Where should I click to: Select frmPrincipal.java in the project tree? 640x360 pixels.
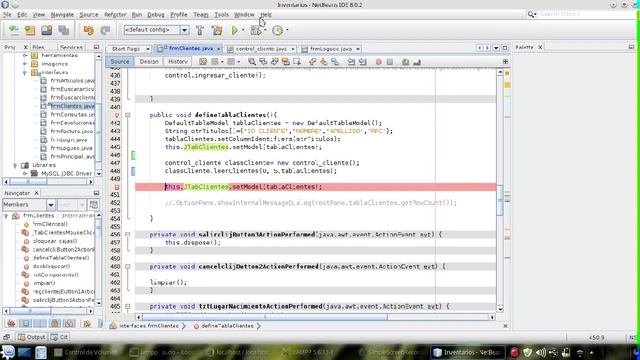pos(72,157)
